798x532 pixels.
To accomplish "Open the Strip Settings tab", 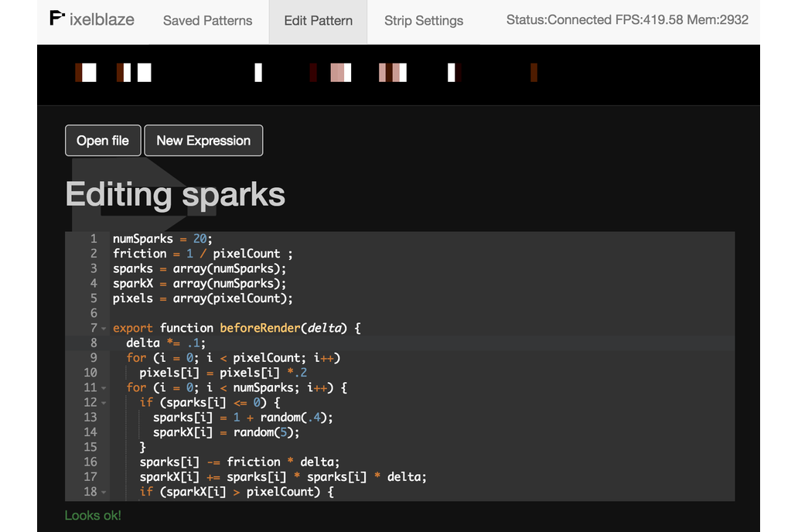I will (x=424, y=21).
